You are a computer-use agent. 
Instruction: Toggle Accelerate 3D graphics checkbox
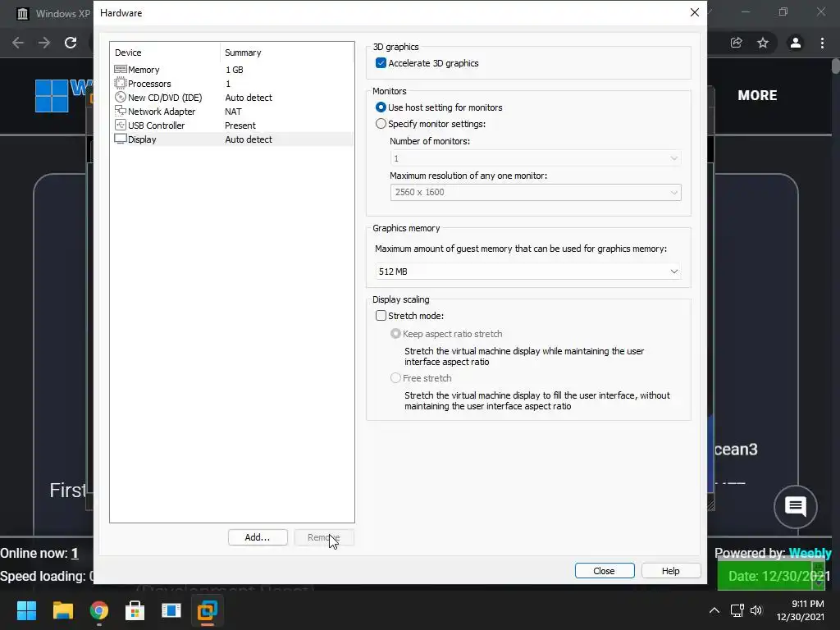point(381,63)
